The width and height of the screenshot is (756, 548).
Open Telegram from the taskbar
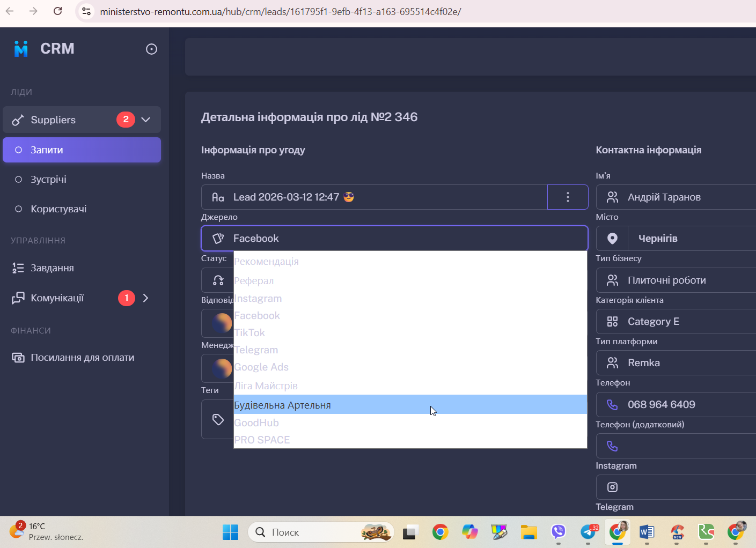coord(589,532)
